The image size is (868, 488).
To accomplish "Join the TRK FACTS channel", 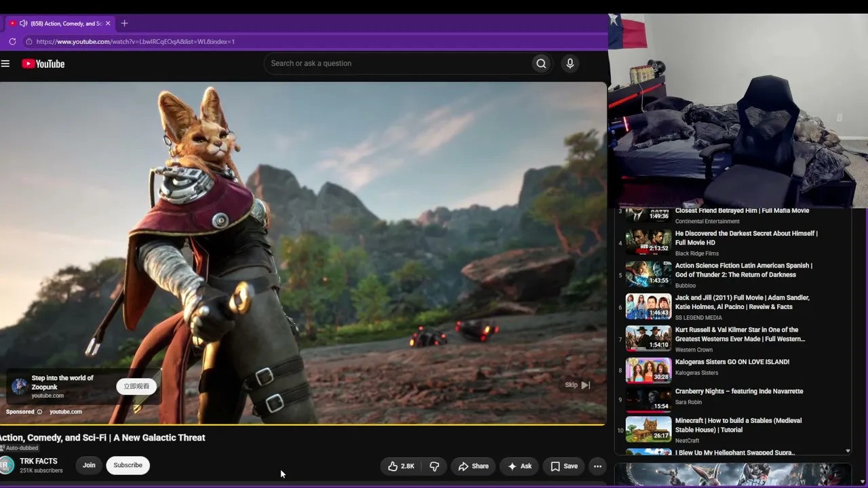I will (x=89, y=466).
